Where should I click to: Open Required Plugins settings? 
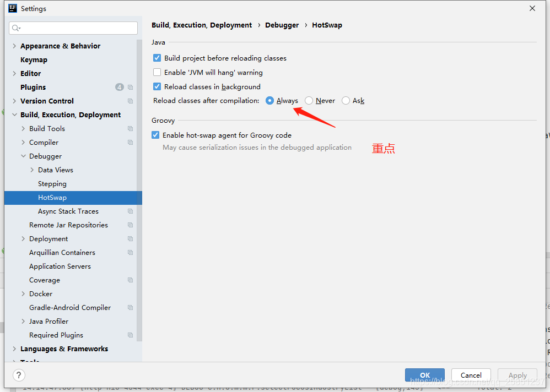[x=56, y=335]
